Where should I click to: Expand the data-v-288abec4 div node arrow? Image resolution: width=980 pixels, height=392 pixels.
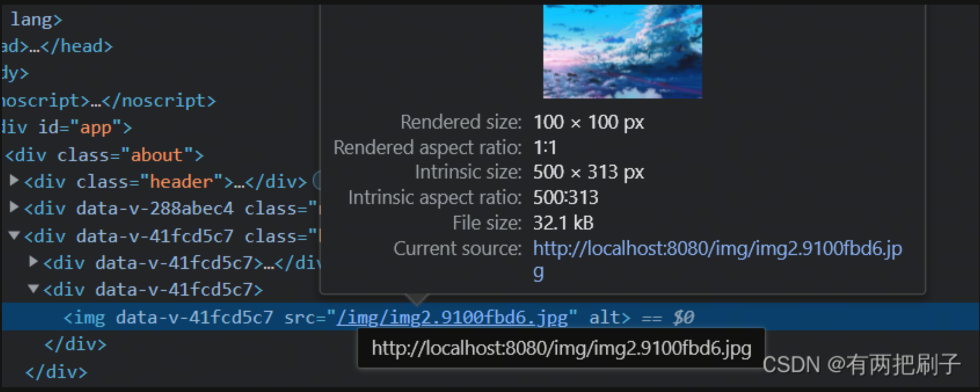(x=14, y=207)
